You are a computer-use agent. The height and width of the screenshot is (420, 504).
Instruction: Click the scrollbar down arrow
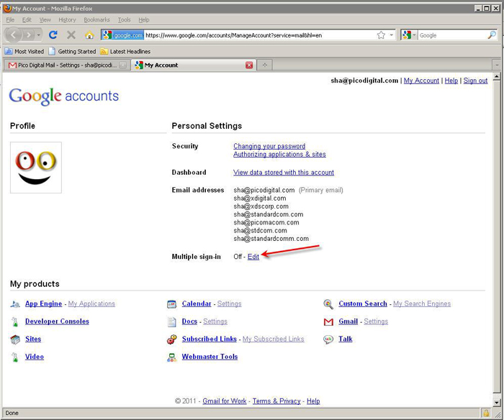(497, 402)
